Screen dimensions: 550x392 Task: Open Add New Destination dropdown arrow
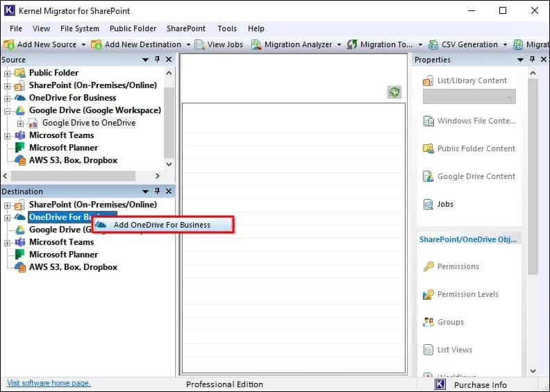pos(188,45)
